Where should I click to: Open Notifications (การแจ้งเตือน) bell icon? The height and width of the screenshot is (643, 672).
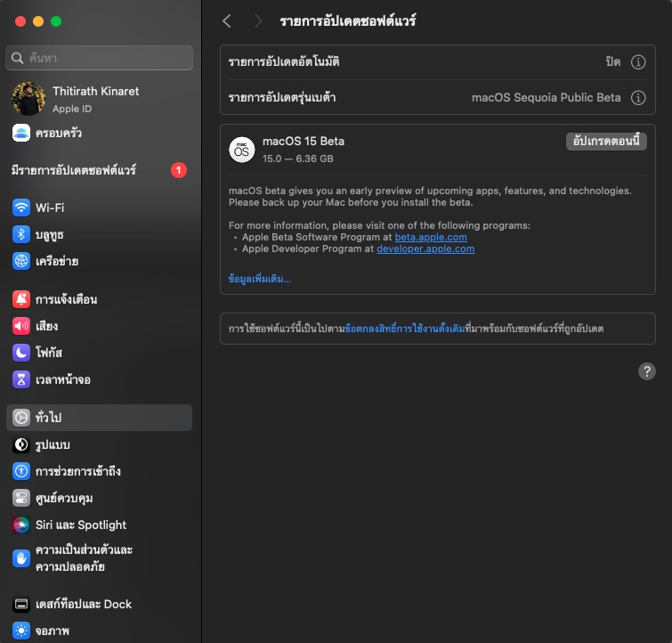(x=21, y=299)
